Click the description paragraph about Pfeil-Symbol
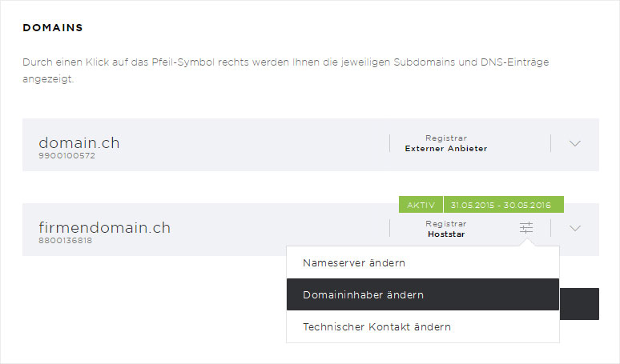The height and width of the screenshot is (364, 620). pos(285,70)
